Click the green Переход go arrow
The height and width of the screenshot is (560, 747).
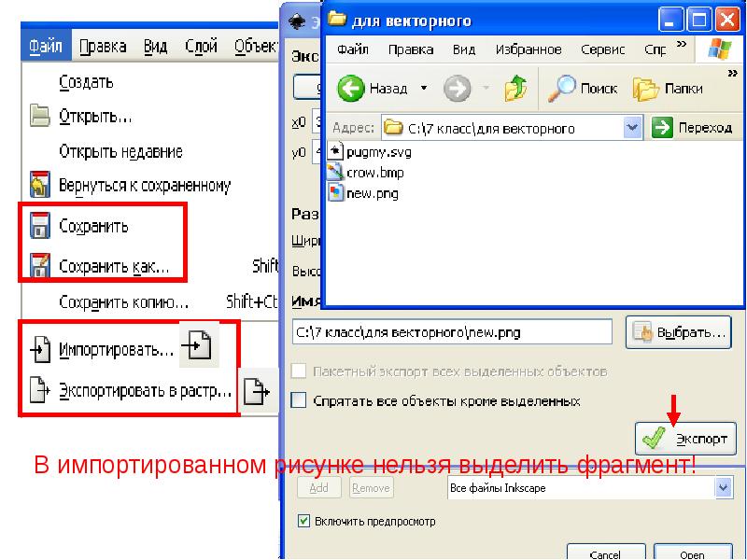662,128
